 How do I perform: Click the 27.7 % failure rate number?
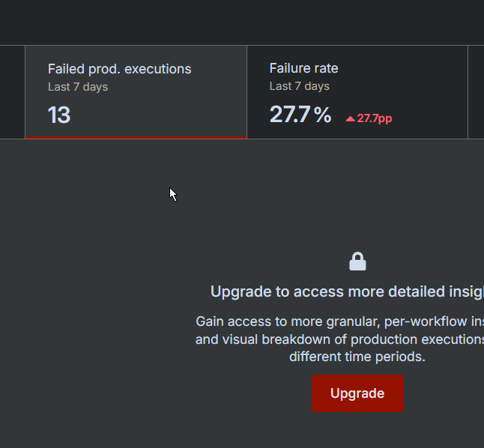291,115
